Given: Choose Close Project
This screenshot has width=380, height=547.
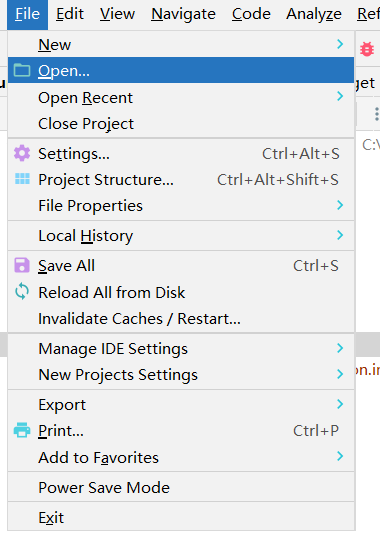Looking at the screenshot, I should pyautogui.click(x=181, y=123).
